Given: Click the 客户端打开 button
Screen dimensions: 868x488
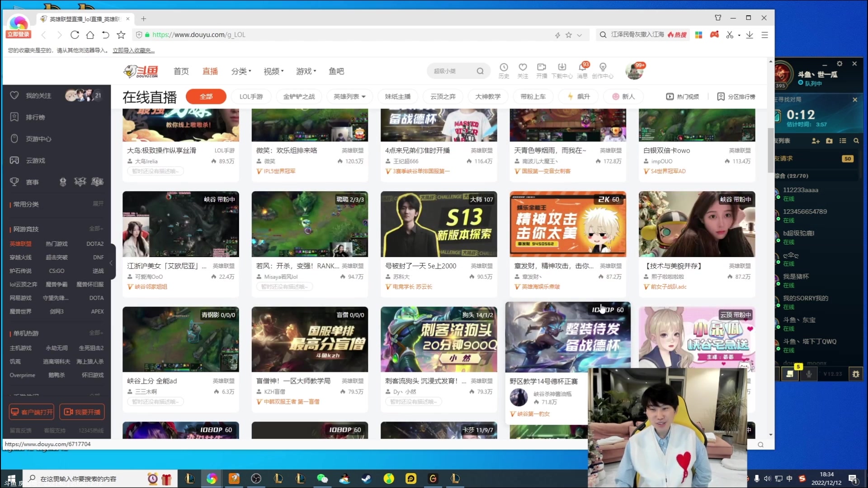Looking at the screenshot, I should (x=32, y=412).
